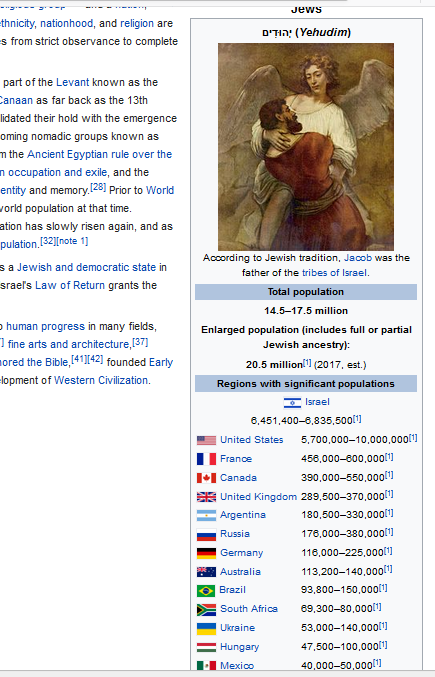Click Regions with significant populations header
The height and width of the screenshot is (677, 435).
(306, 384)
